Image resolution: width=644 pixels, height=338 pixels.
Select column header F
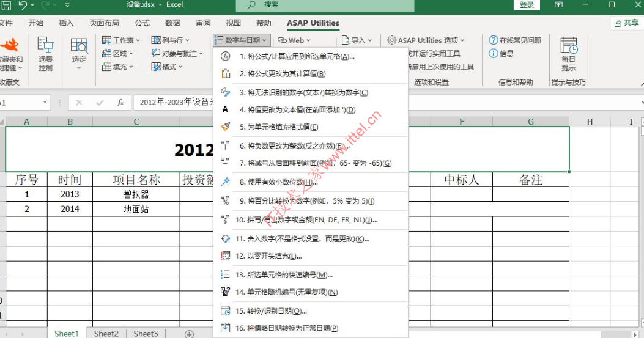[x=462, y=122]
